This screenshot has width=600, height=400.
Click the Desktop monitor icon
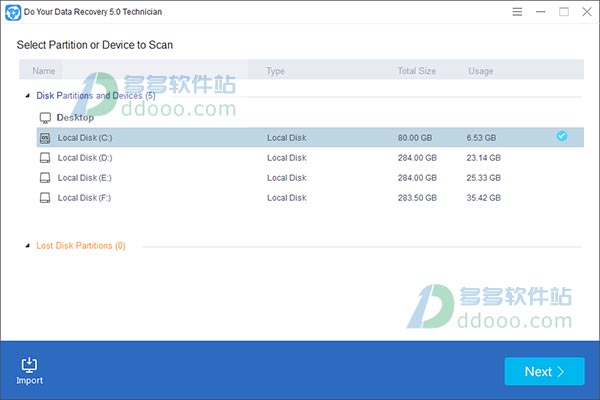point(45,118)
